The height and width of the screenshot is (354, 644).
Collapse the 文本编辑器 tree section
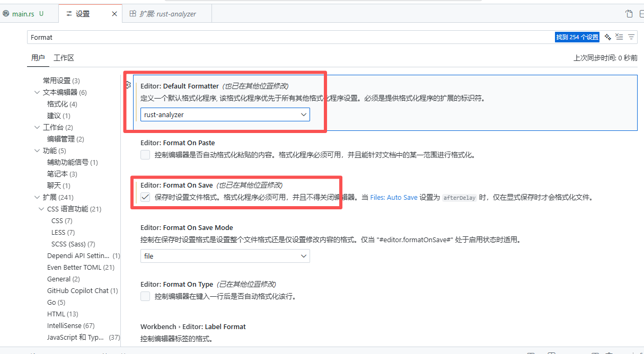(x=38, y=92)
